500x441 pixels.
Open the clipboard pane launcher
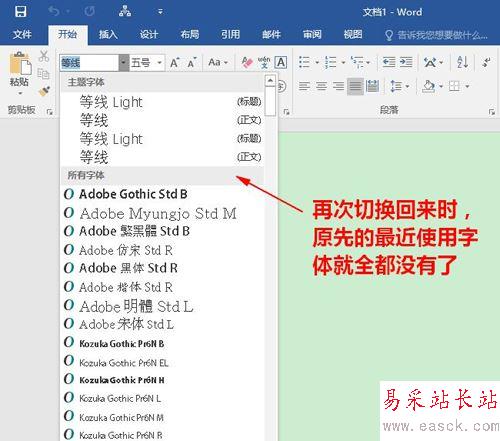50,112
